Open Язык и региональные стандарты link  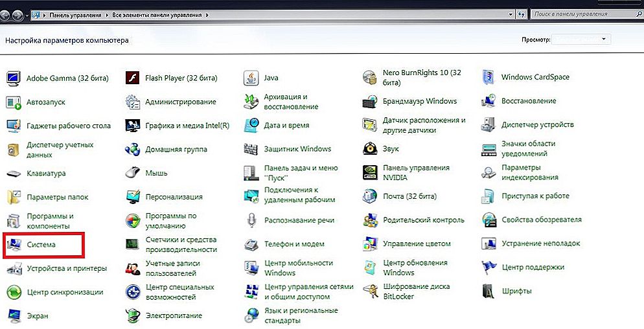(x=301, y=315)
